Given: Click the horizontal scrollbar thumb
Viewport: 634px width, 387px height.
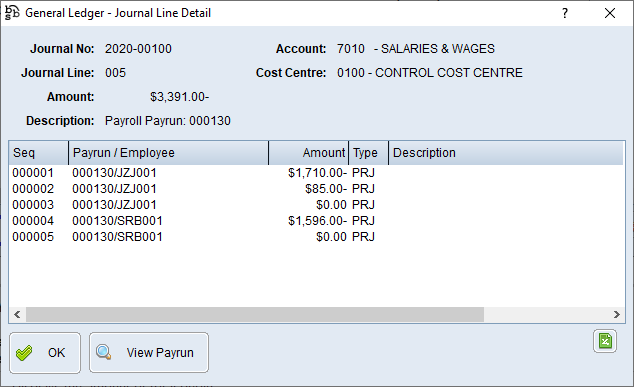Looking at the screenshot, I should 255,314.
